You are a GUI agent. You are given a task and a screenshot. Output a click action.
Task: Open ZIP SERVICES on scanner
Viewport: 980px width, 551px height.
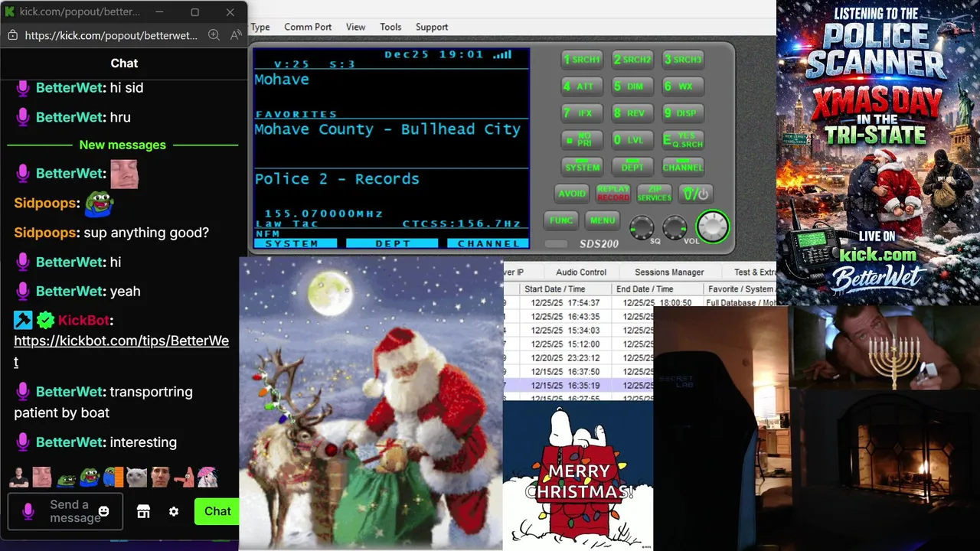tap(655, 194)
